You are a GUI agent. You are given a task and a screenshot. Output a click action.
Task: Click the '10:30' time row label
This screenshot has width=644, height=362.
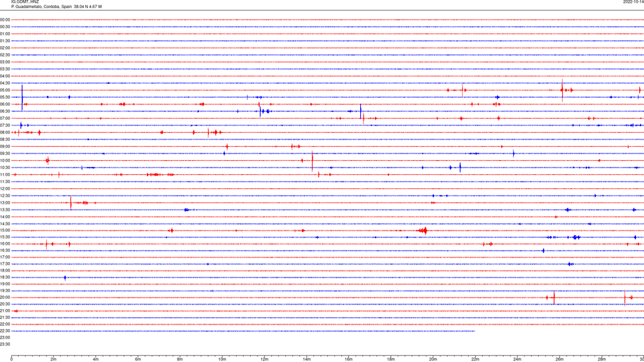click(5, 168)
